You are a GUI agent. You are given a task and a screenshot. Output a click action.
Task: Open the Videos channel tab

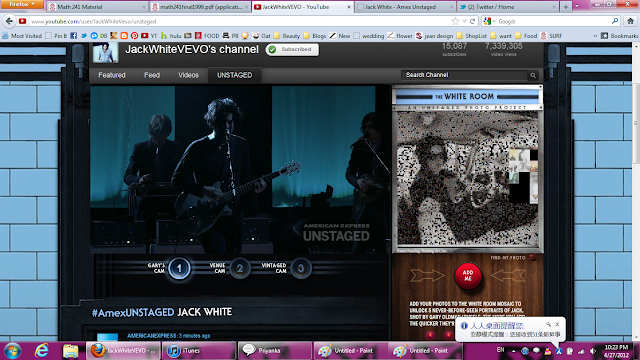(188, 75)
